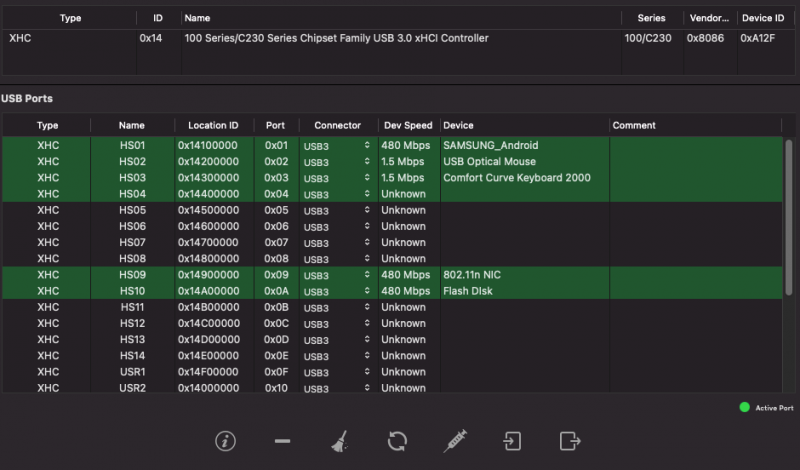Hit the refresh arrows icon
Viewport: 800px width, 470px height.
tap(397, 441)
